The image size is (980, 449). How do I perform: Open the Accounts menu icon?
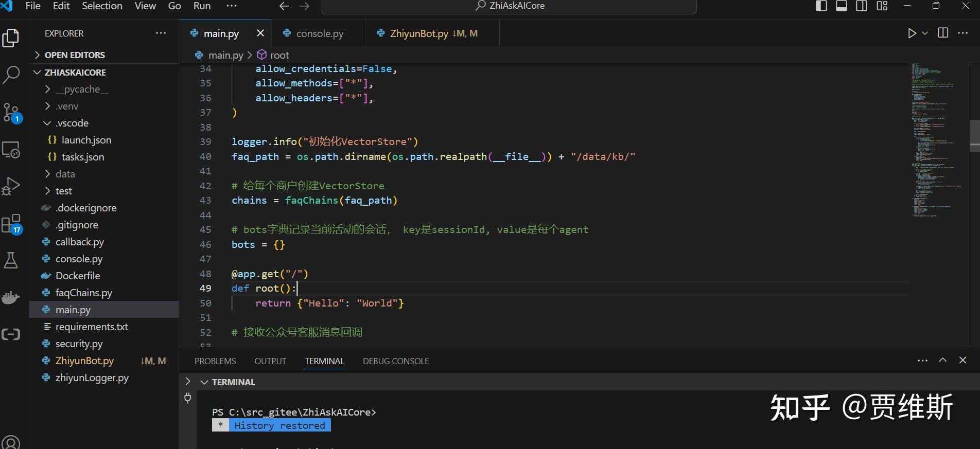tap(11, 442)
